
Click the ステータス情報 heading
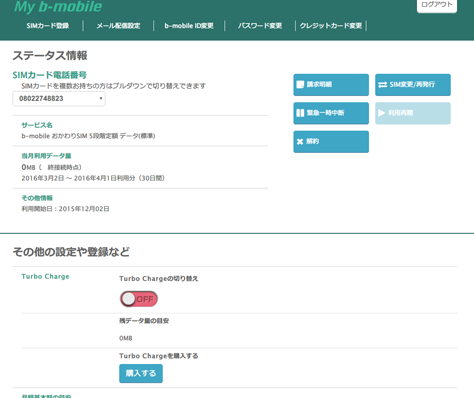[50, 55]
